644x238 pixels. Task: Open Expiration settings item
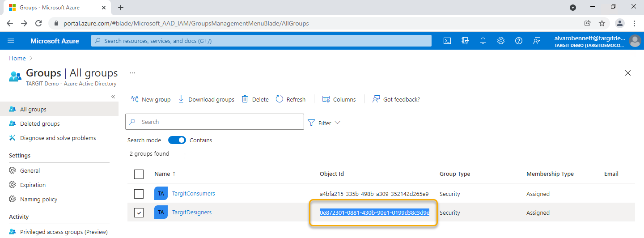59,185
